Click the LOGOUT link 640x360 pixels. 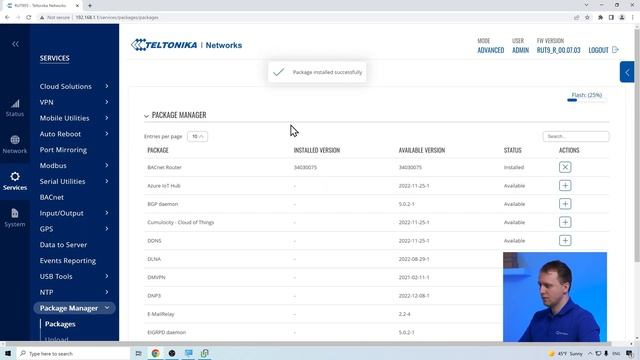598,50
